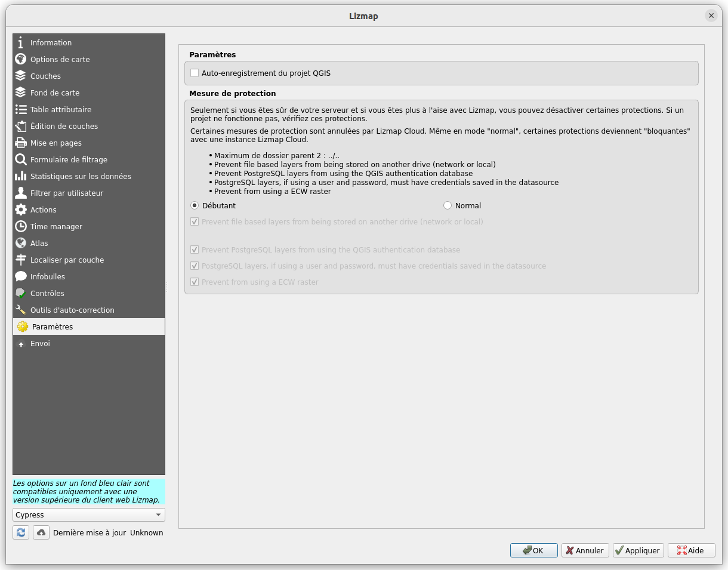The height and width of the screenshot is (570, 728).
Task: Click the list icon for Table attributaire
Action: (21, 109)
